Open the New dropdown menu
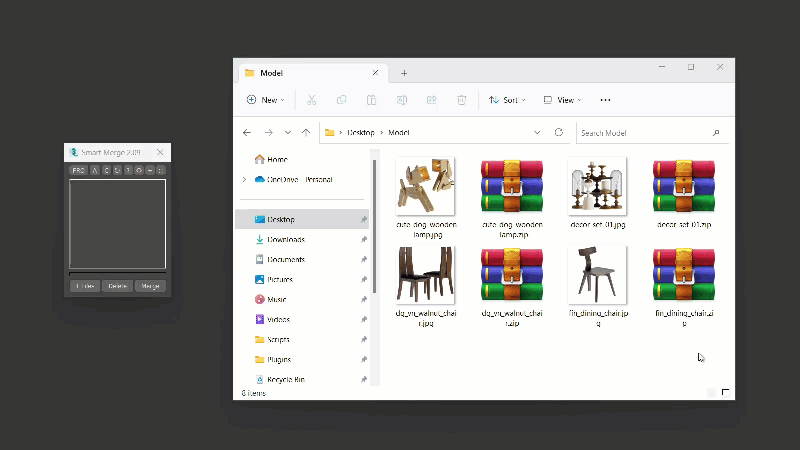Viewport: 800px width, 450px height. click(x=265, y=100)
